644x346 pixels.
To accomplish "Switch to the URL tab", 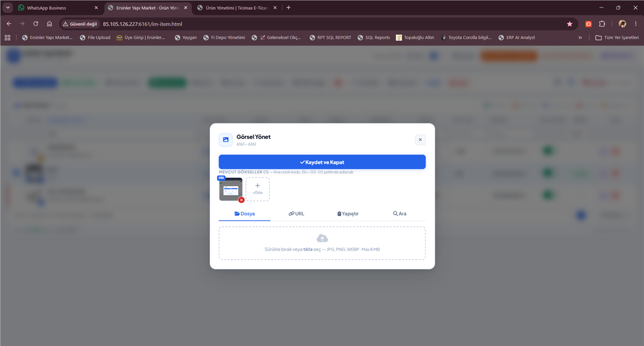I will tap(296, 214).
